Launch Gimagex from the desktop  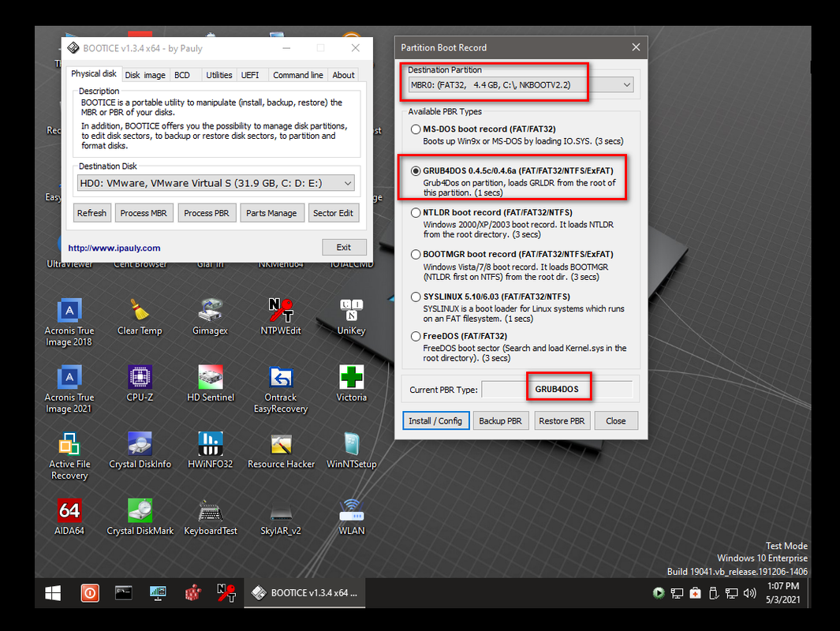pos(210,316)
